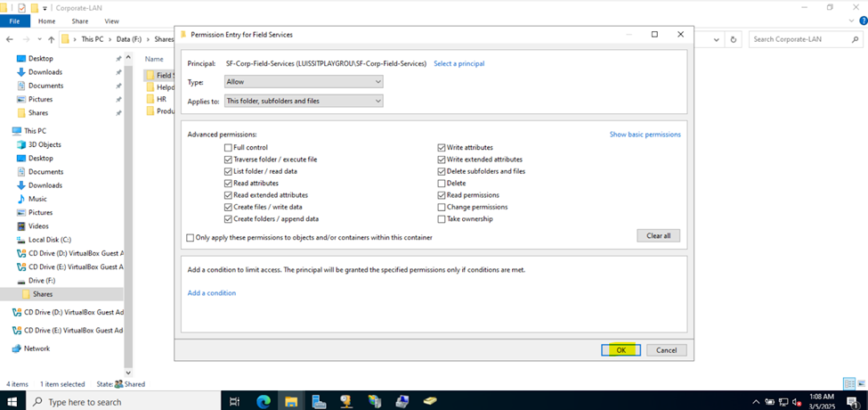The width and height of the screenshot is (868, 410).
Task: Switch to details view icon in status bar
Action: point(848,384)
